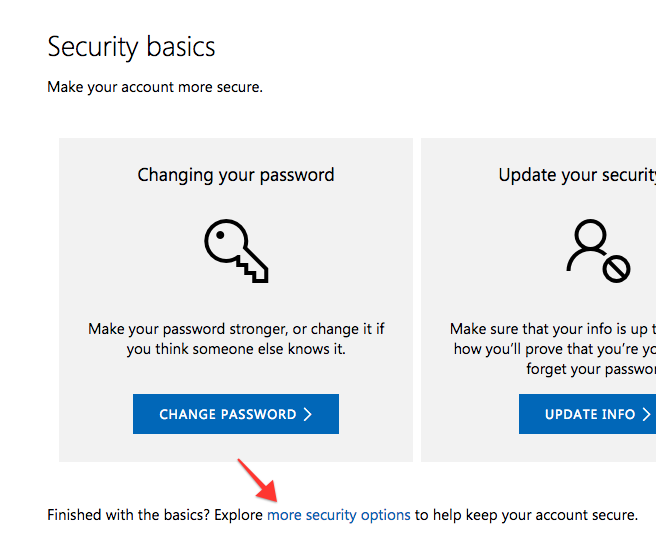Click the 'forget your password' text line

point(591,369)
